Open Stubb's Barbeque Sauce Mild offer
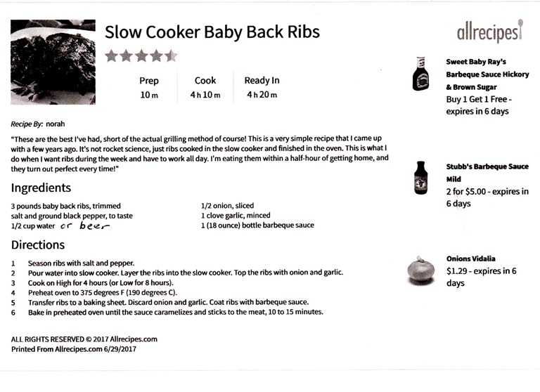 [487, 172]
